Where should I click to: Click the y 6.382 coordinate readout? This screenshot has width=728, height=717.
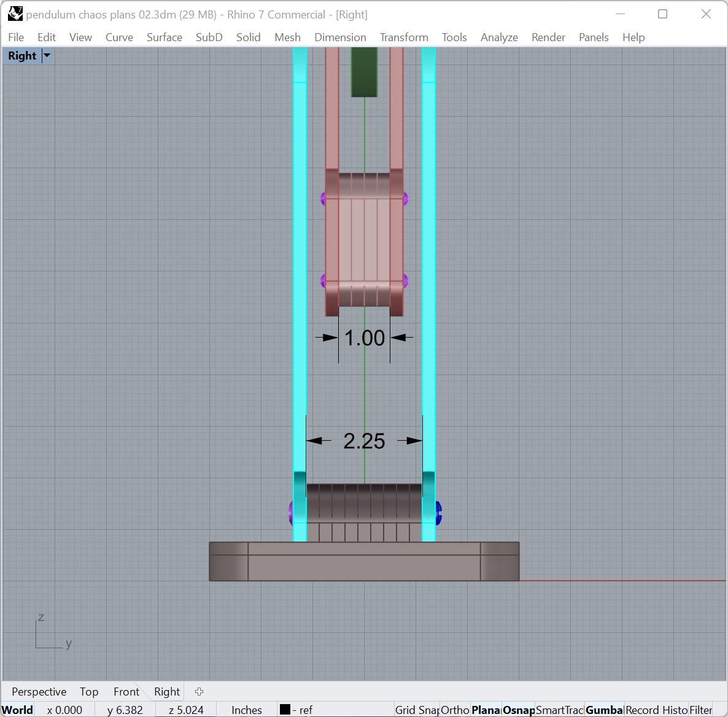125,710
